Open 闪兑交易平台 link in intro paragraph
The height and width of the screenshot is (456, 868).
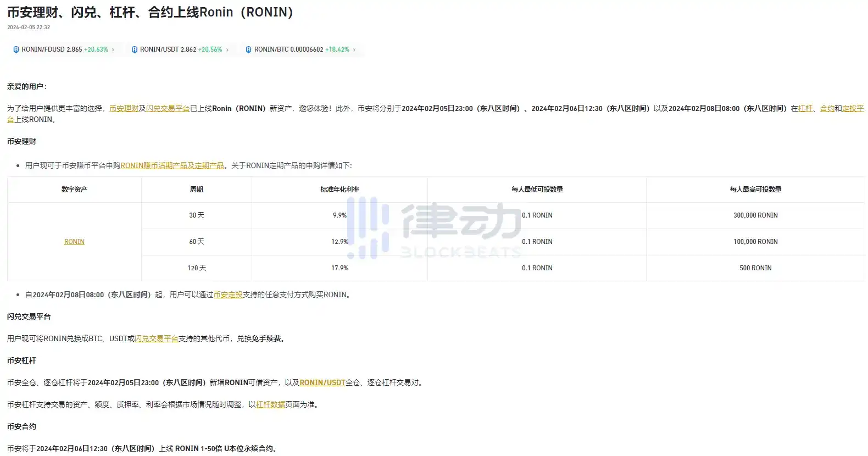point(168,109)
